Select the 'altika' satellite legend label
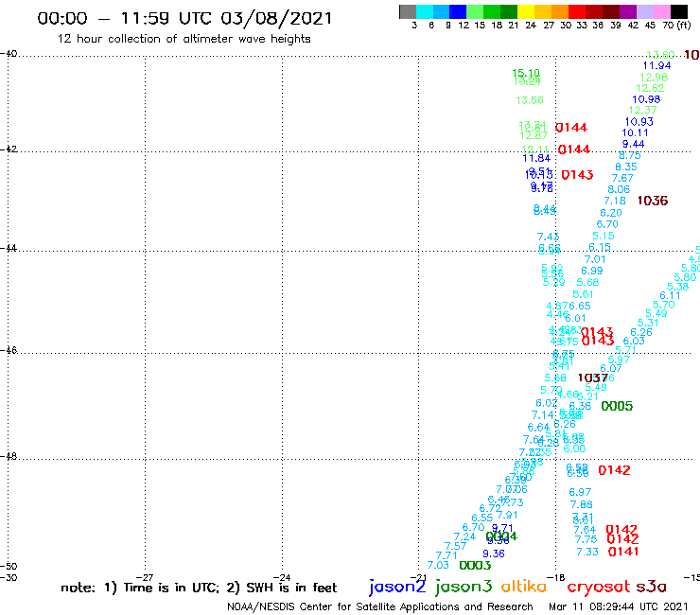The width and height of the screenshot is (700, 615). pos(524,586)
